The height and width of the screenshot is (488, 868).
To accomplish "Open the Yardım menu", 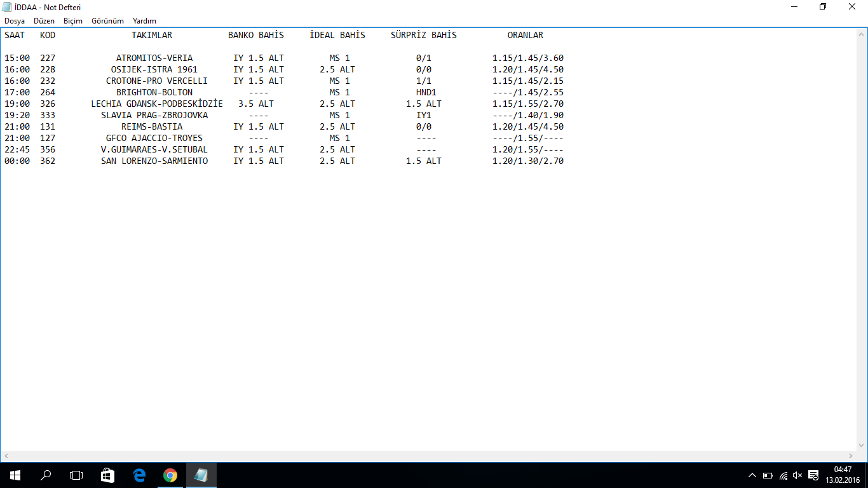I will point(144,21).
